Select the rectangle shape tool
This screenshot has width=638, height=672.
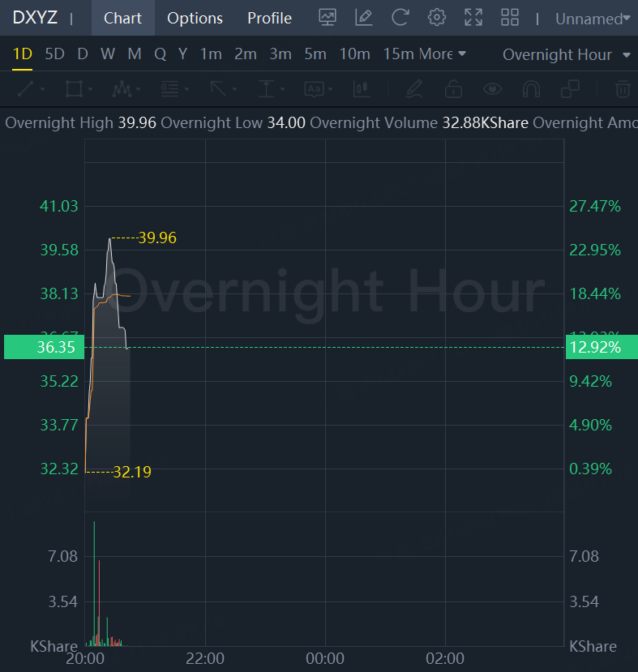[74, 89]
